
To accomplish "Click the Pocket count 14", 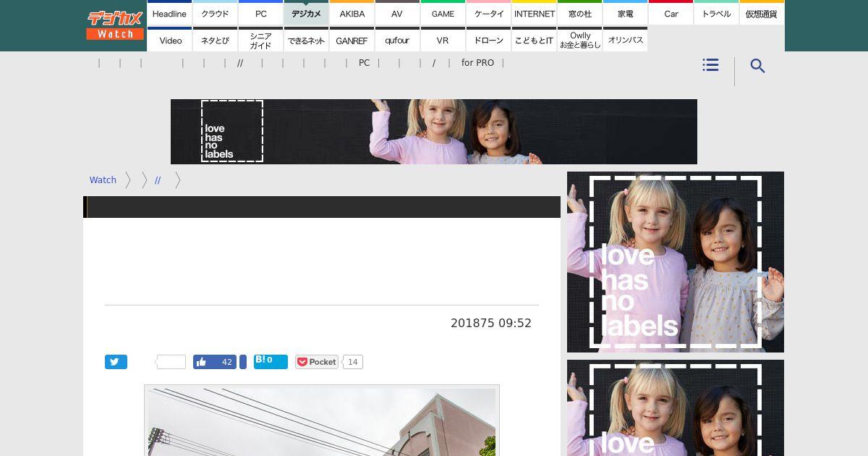I will click(353, 362).
